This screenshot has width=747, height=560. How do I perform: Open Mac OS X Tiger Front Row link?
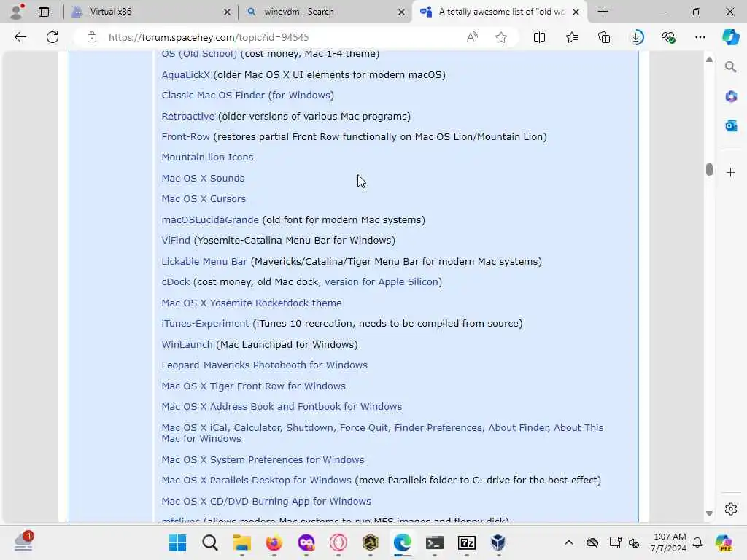pos(253,386)
